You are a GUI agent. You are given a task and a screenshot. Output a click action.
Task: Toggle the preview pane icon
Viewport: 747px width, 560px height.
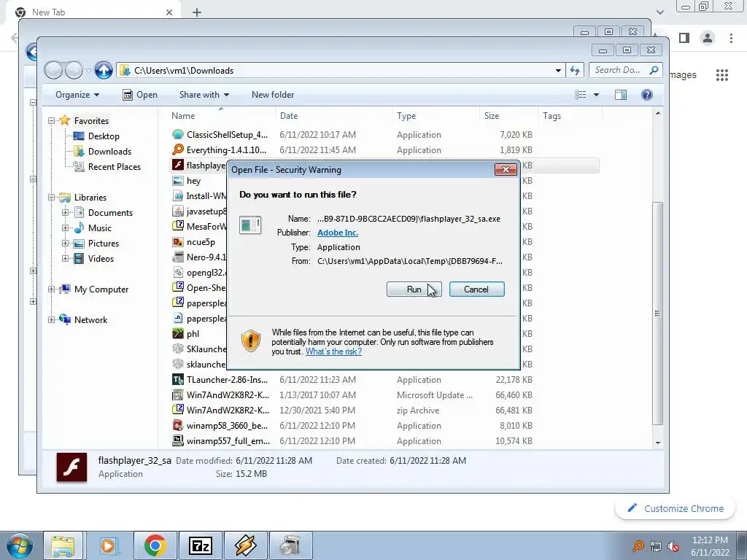point(621,95)
